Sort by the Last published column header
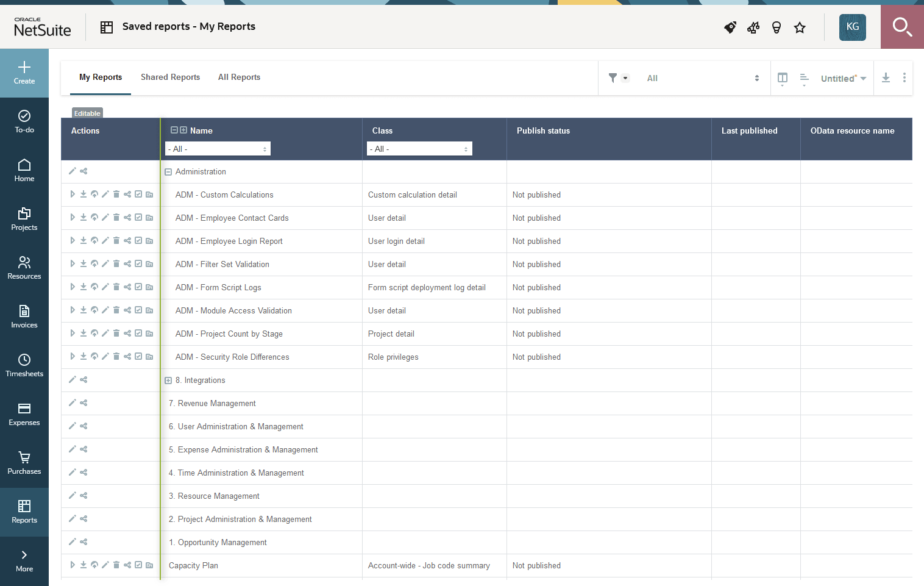This screenshot has width=924, height=586. [x=749, y=130]
